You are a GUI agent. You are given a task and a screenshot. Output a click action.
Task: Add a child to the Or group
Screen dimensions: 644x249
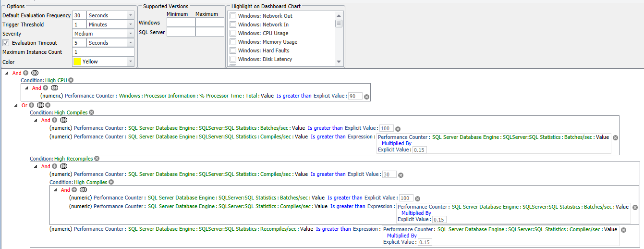pyautogui.click(x=31, y=105)
